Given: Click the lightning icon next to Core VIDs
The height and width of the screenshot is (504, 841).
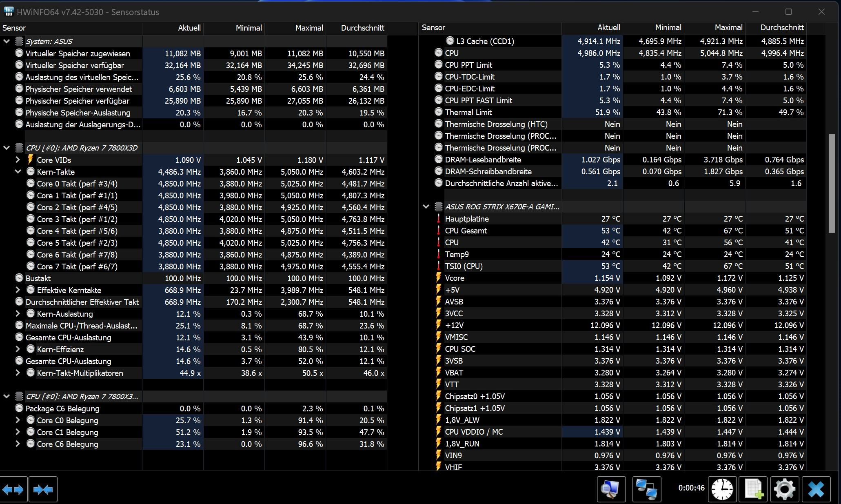Looking at the screenshot, I should pos(30,160).
